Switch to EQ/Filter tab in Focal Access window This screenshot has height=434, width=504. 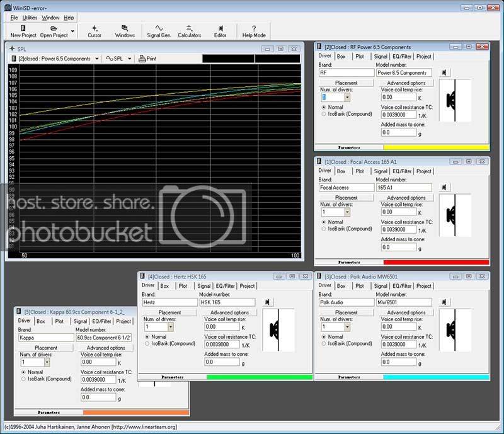(402, 171)
